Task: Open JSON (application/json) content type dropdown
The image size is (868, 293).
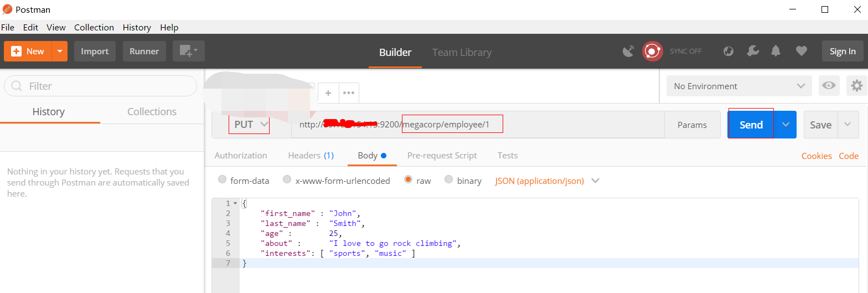Action: pos(547,181)
